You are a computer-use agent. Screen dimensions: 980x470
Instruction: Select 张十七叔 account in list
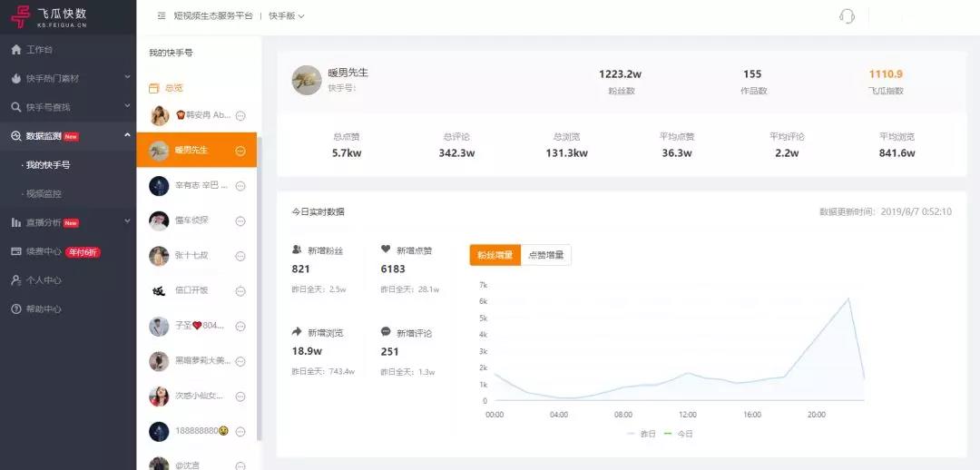(196, 256)
